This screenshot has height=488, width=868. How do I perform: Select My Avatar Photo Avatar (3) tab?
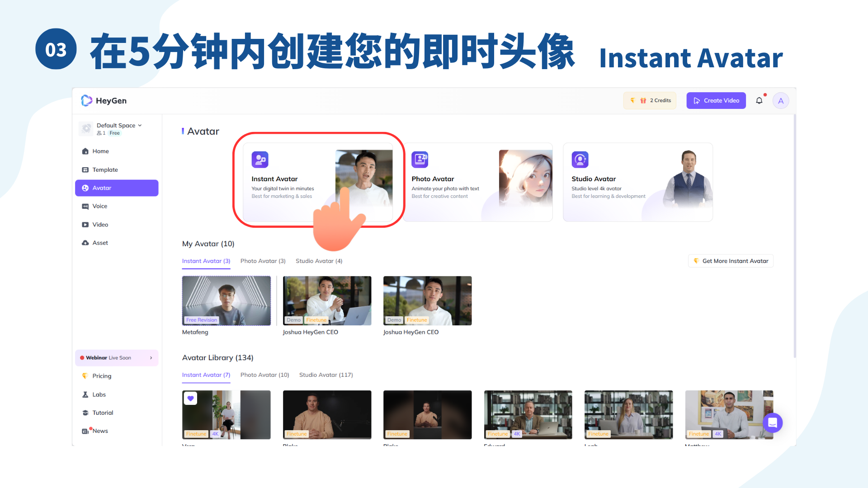[263, 261]
